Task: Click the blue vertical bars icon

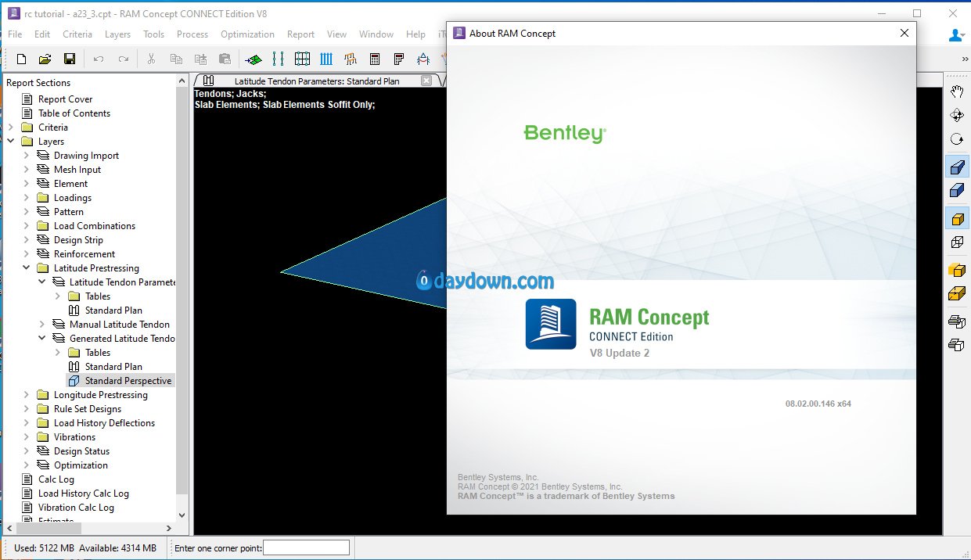Action: pos(326,59)
